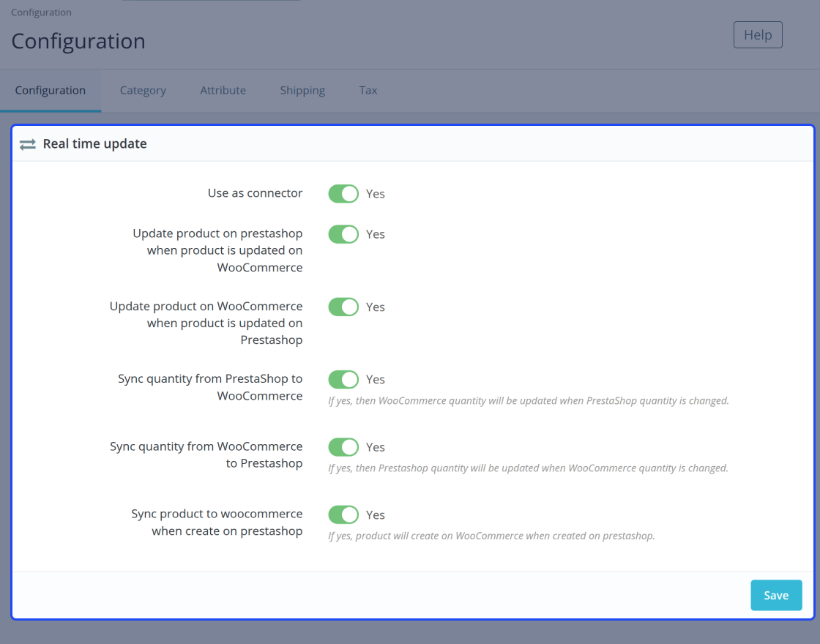Open the Tax tab

[x=368, y=91]
